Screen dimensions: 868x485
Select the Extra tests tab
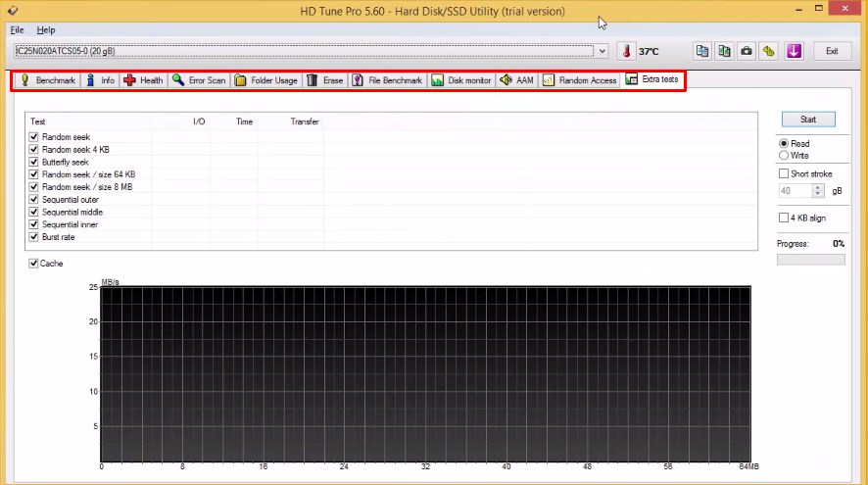click(652, 79)
